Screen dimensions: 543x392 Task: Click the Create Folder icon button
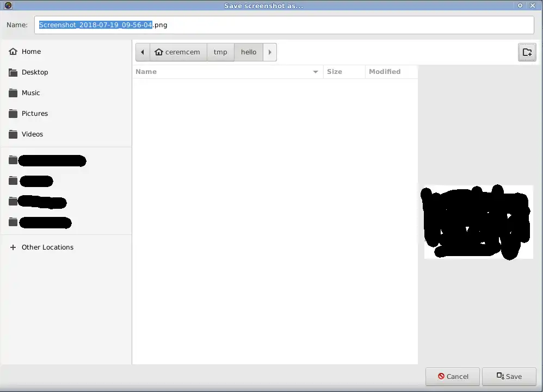pos(527,52)
